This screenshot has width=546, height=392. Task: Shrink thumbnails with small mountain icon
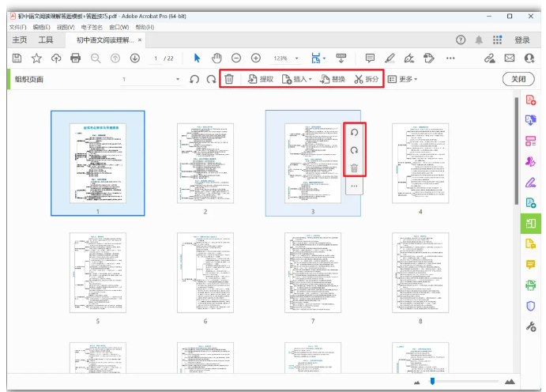(x=417, y=383)
